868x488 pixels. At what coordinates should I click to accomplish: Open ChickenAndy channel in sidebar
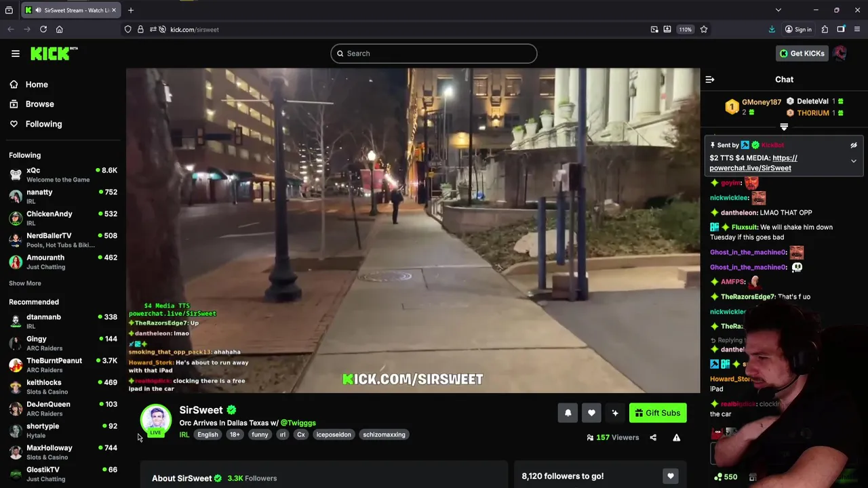(x=63, y=218)
